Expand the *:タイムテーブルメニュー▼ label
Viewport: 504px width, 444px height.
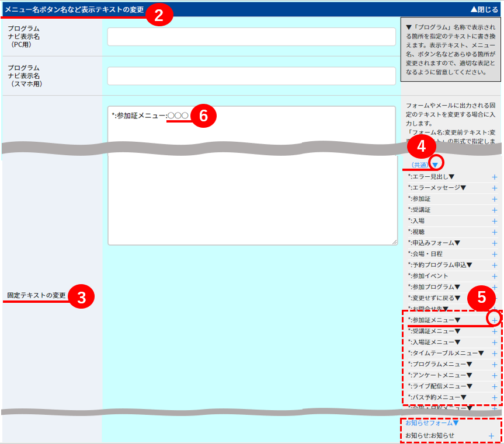click(446, 353)
